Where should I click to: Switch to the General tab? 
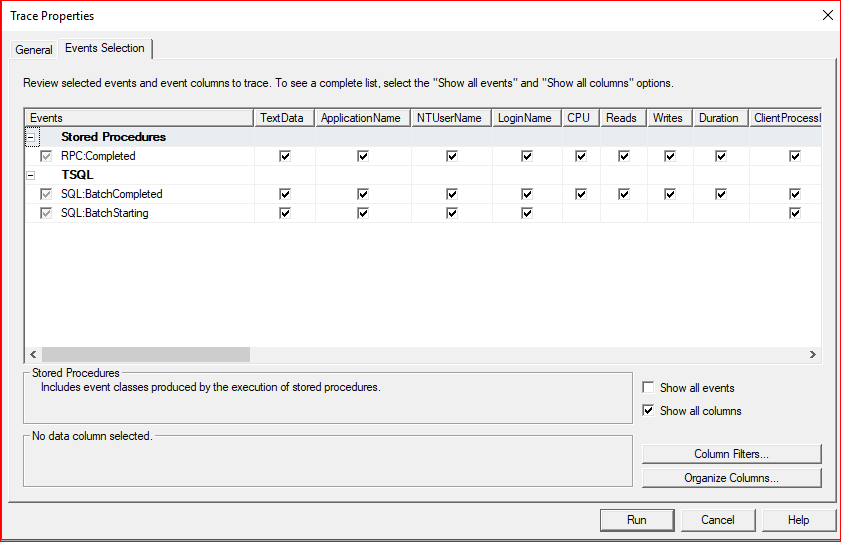pos(34,50)
